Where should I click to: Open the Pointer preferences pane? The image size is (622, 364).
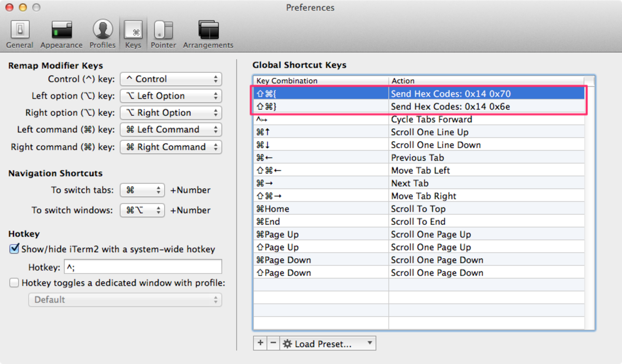click(x=163, y=34)
